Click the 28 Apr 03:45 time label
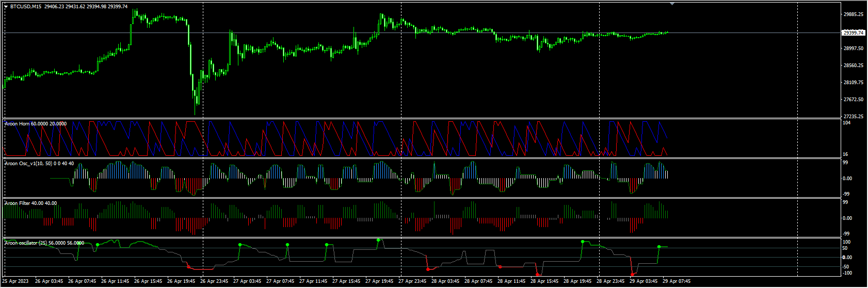 pos(445,281)
